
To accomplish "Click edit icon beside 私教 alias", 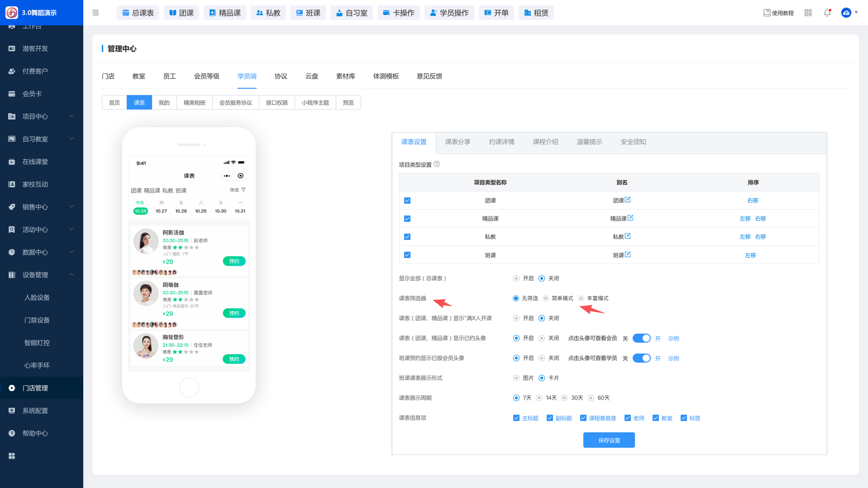I will 628,236.
